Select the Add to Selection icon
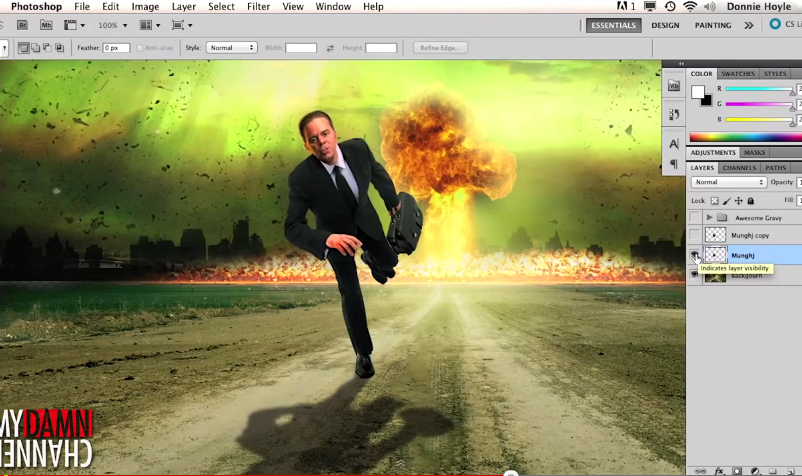802x476 pixels. pos(35,48)
